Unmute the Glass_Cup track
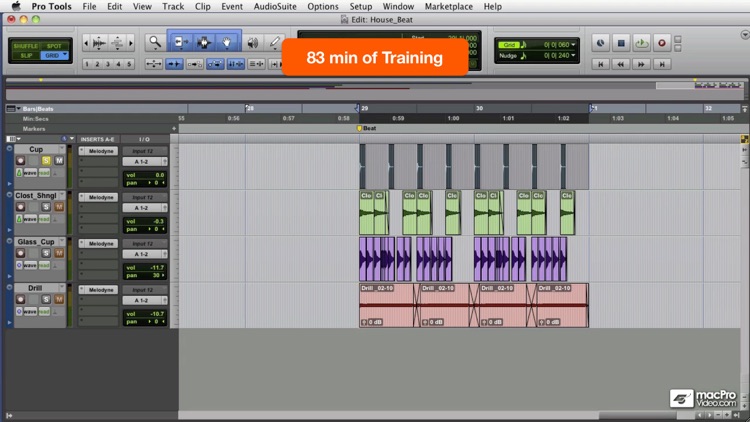Screen dimensions: 750x422 59,253
